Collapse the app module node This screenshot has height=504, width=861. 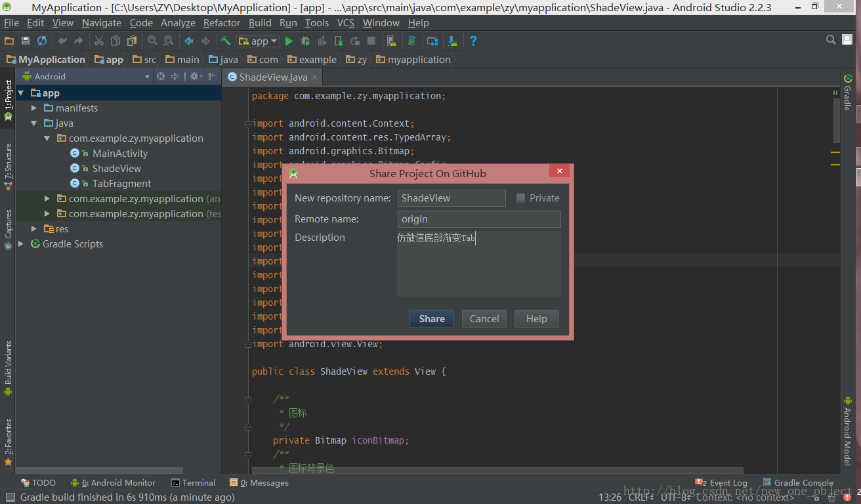(x=21, y=93)
